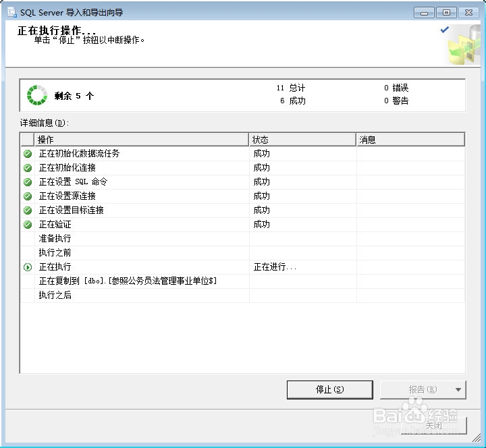The height and width of the screenshot is (448, 486).
Task: Select row 正在验证
Action: [242, 225]
